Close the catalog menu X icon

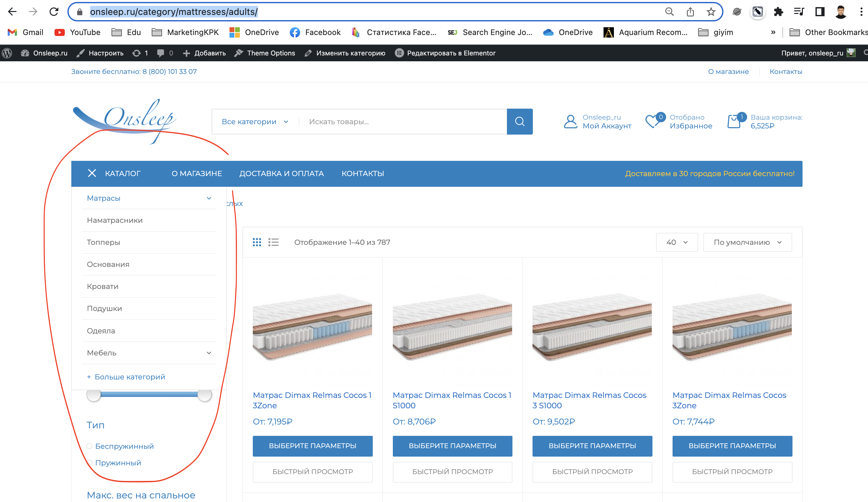(x=92, y=173)
